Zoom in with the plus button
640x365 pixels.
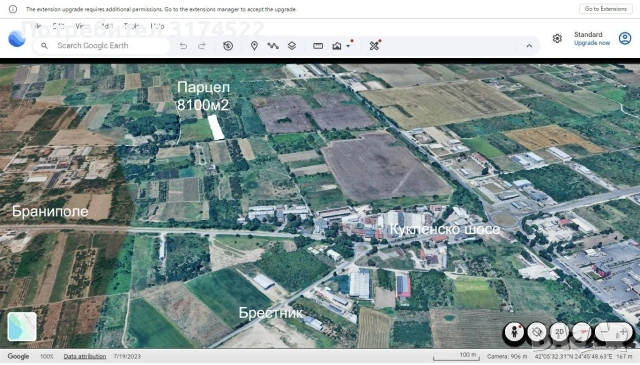pyautogui.click(x=623, y=332)
